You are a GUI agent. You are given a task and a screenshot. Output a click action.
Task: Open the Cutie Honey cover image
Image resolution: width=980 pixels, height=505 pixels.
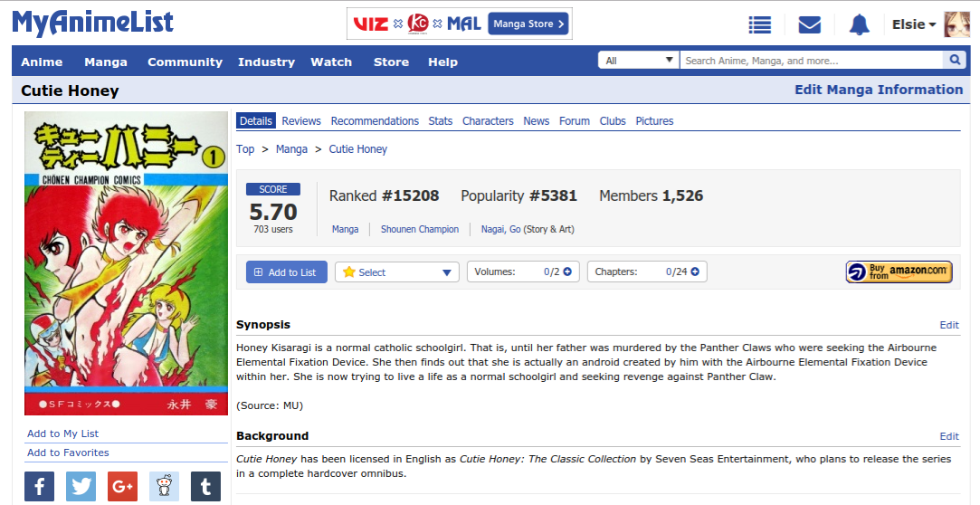tap(127, 263)
